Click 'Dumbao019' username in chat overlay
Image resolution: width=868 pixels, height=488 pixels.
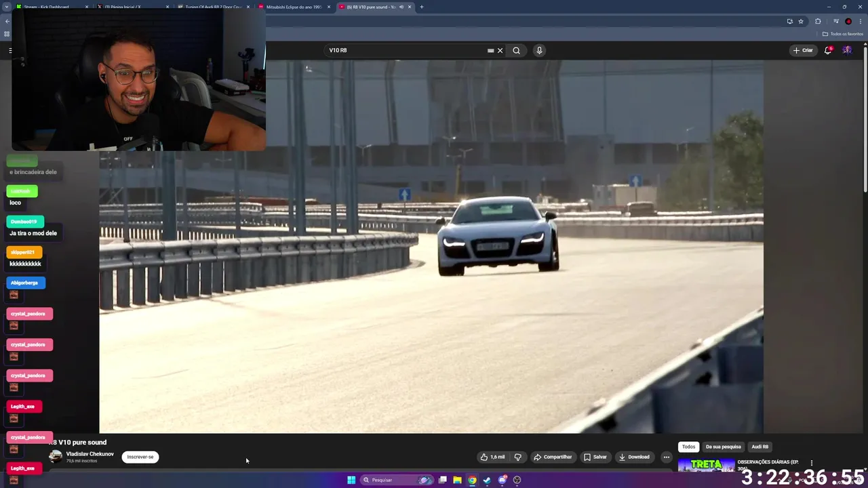tap(24, 222)
